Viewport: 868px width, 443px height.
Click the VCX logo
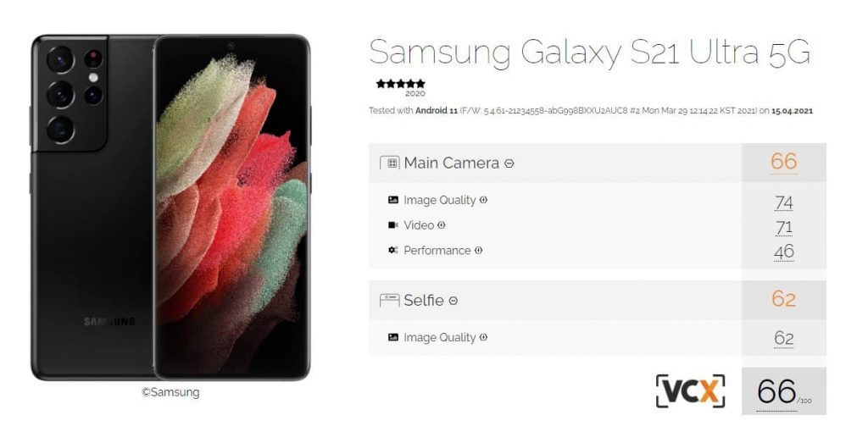[x=690, y=391]
